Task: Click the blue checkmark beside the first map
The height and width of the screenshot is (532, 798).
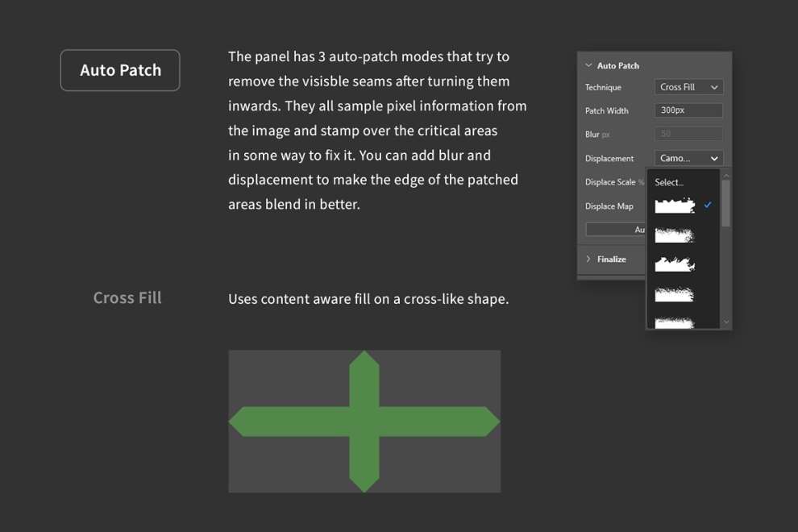Action: [708, 205]
